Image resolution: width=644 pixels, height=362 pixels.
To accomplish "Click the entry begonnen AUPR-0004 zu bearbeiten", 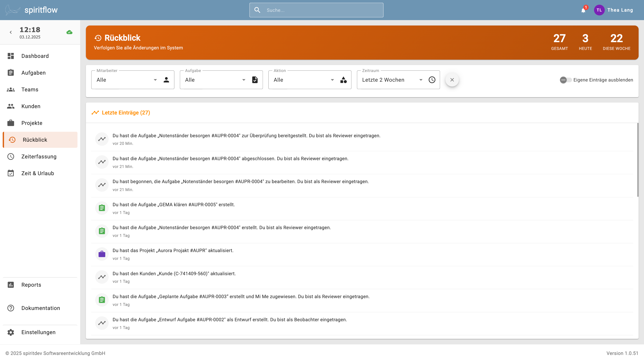I will click(362, 185).
